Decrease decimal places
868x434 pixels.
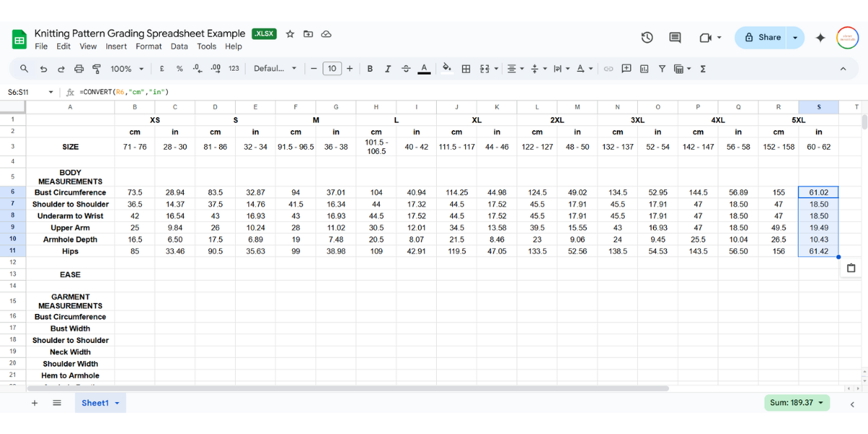point(197,69)
